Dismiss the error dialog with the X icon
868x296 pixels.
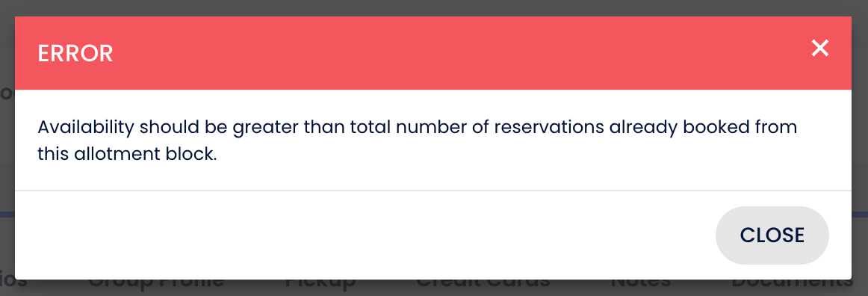tap(820, 49)
